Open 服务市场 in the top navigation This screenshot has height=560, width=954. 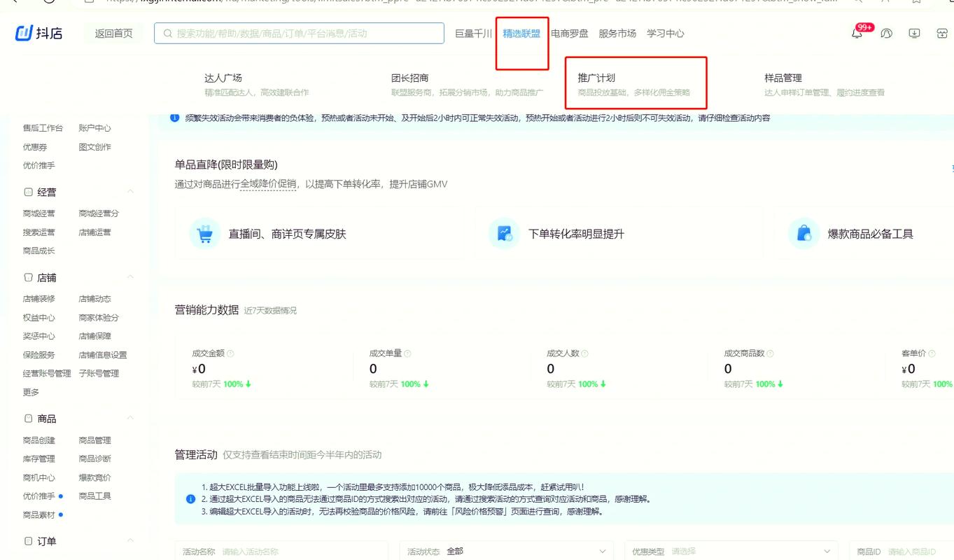point(617,33)
